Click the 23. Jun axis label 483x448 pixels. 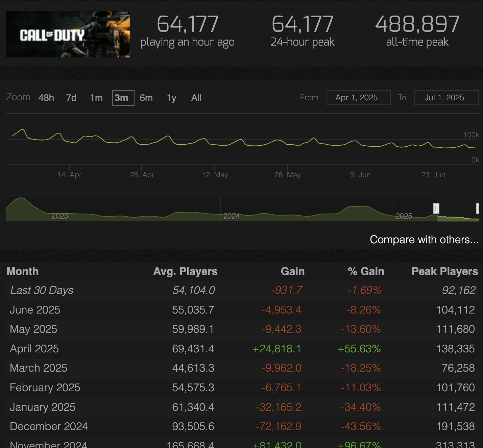pos(433,175)
